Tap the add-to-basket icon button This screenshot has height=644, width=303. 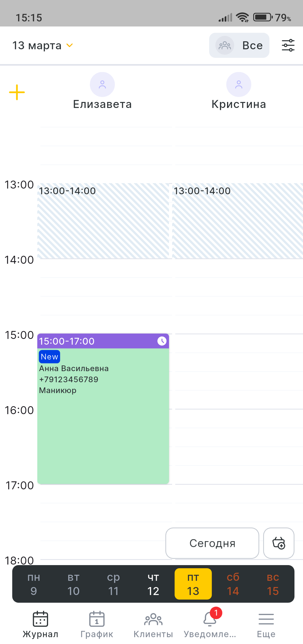pos(279,543)
